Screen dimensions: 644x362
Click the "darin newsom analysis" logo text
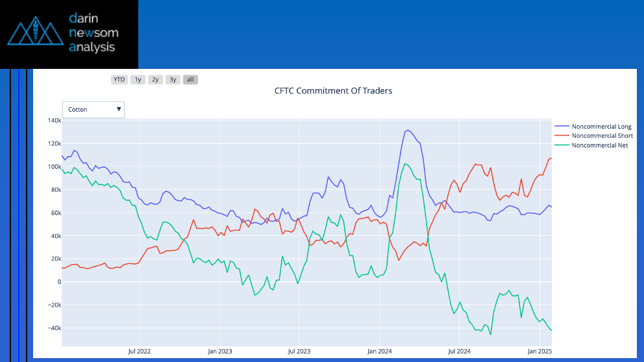[93, 32]
